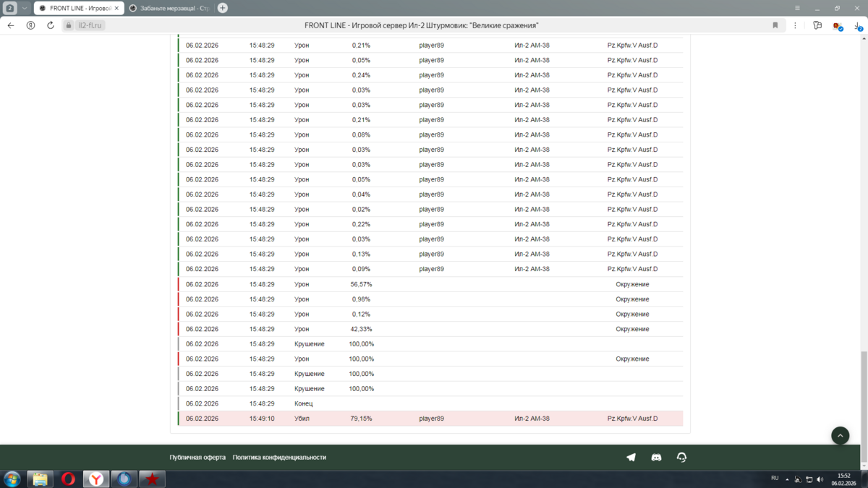This screenshot has height=488, width=868.
Task: Launch Opera from the Windows taskbar
Action: (x=68, y=479)
